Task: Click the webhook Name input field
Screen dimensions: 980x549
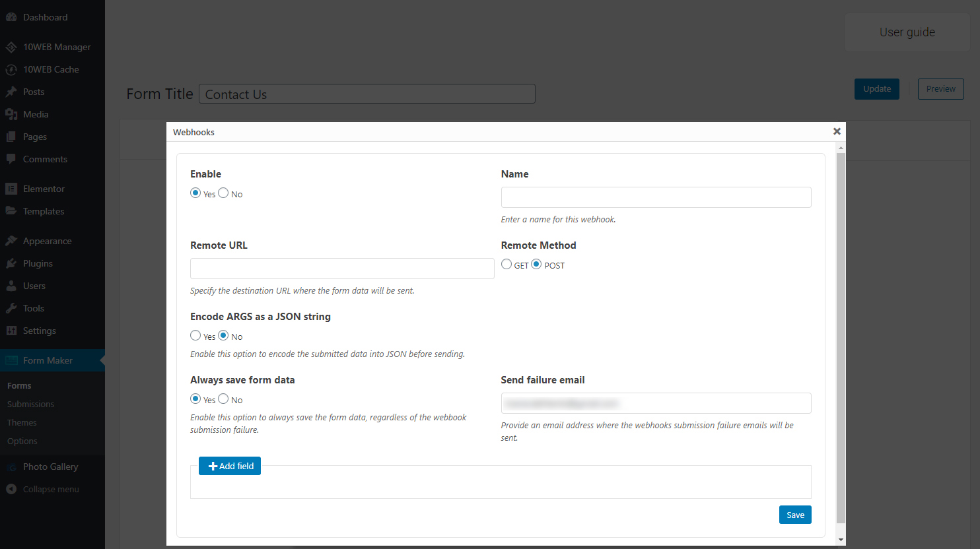Action: click(656, 197)
